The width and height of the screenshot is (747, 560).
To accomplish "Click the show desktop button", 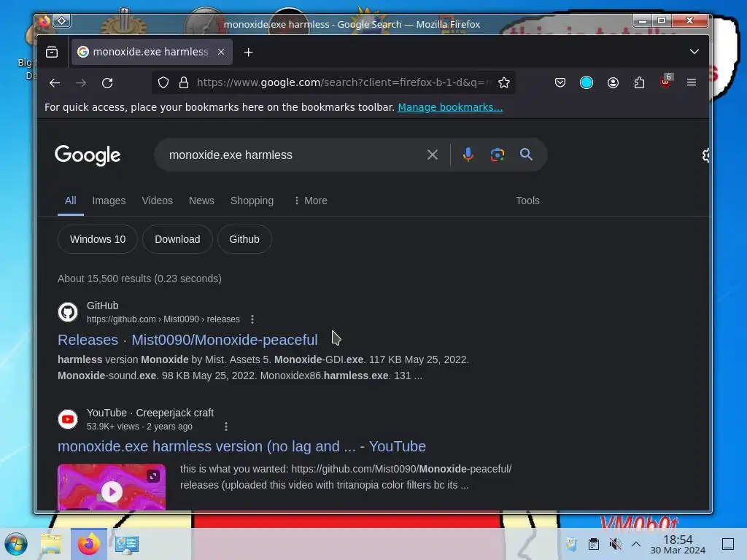I will point(728,544).
